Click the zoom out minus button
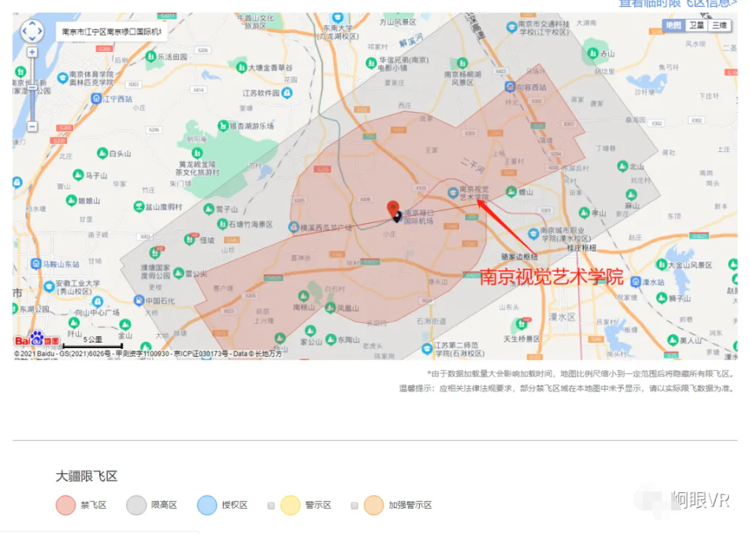750x560 pixels. [32, 126]
